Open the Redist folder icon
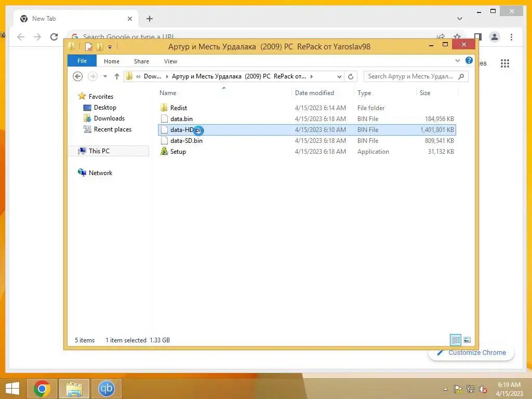This screenshot has width=532, height=399. click(x=164, y=108)
